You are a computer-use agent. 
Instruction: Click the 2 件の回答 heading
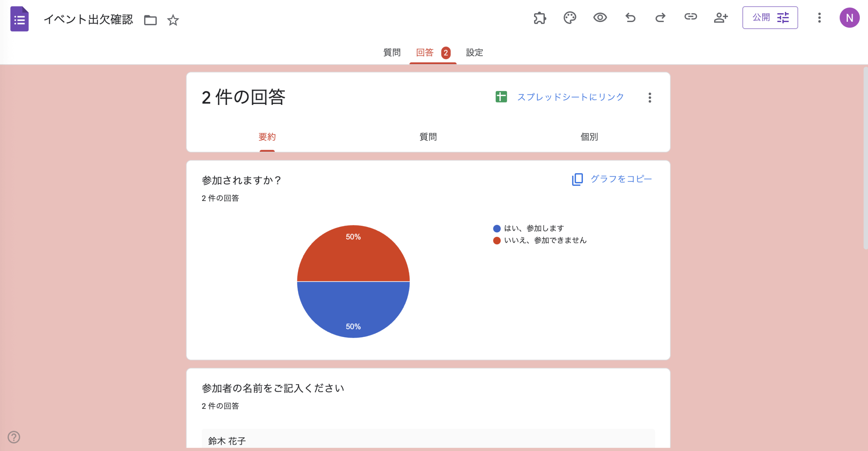pyautogui.click(x=243, y=97)
